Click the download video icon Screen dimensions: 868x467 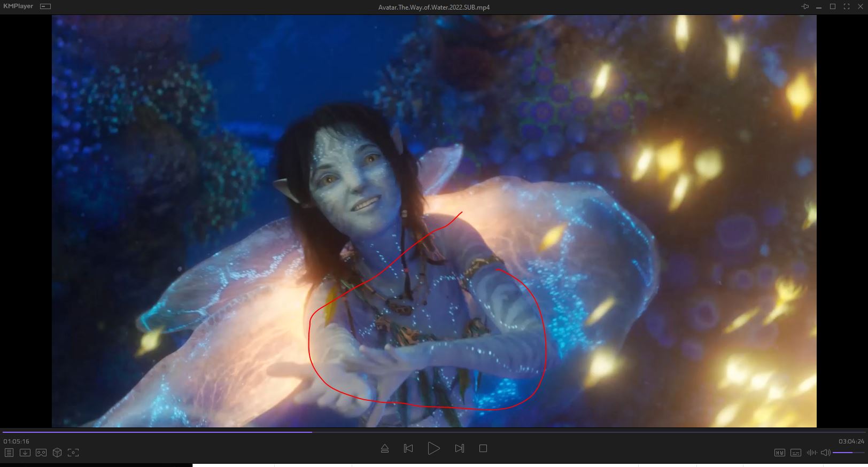[x=25, y=453]
